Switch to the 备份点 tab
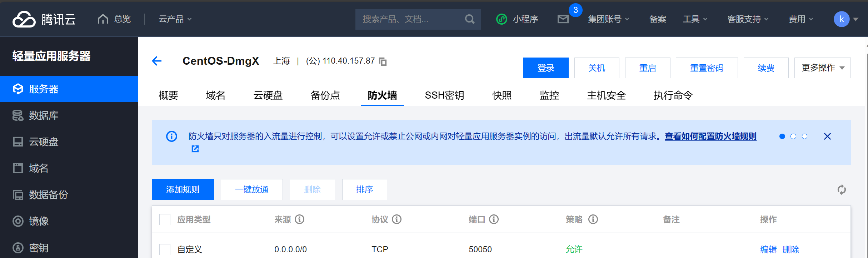This screenshot has width=868, height=258. click(325, 95)
